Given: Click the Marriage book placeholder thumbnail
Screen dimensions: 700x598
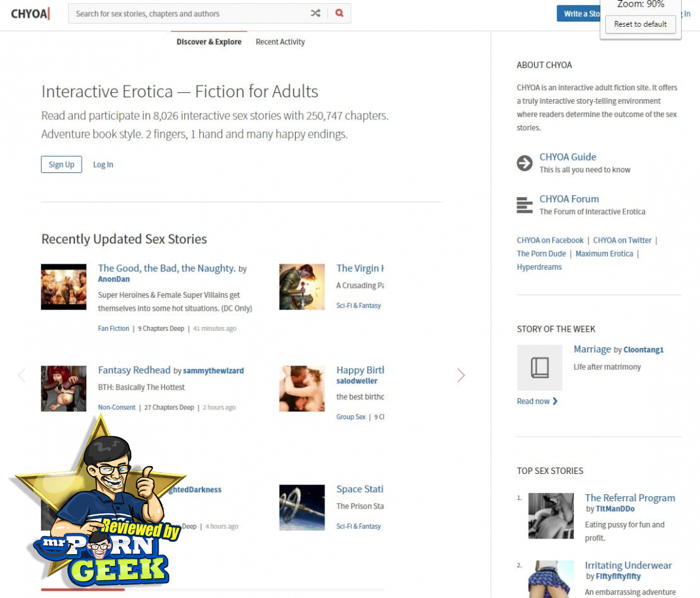Looking at the screenshot, I should [539, 368].
